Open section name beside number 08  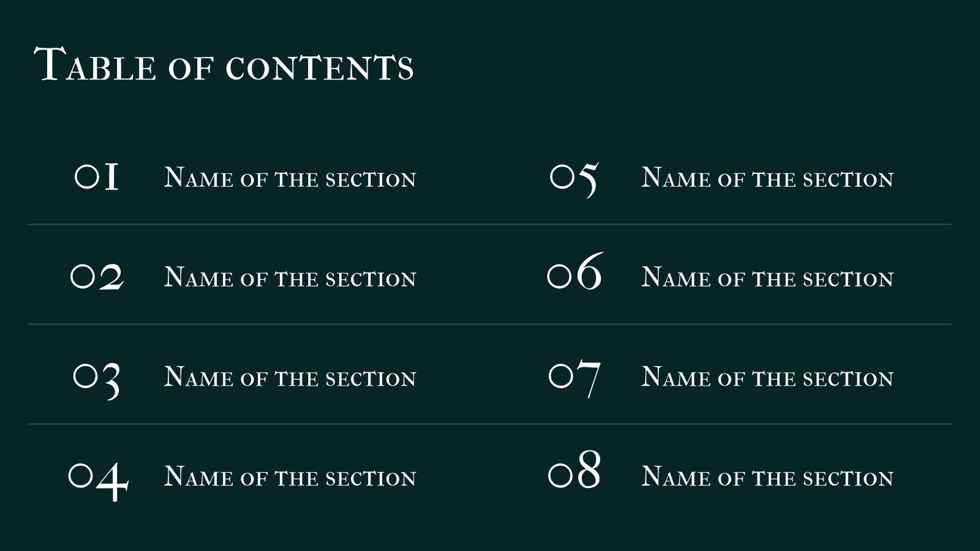point(767,477)
